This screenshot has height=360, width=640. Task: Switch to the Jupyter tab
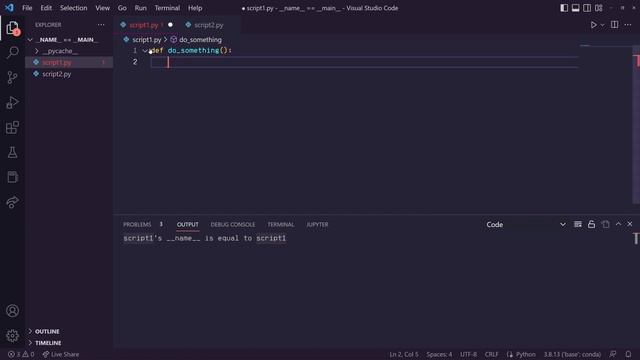(x=317, y=224)
